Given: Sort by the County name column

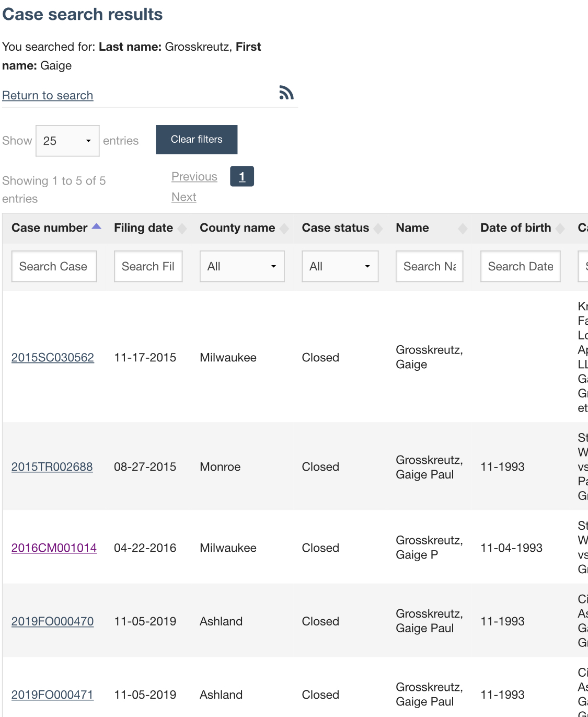Looking at the screenshot, I should [x=284, y=228].
